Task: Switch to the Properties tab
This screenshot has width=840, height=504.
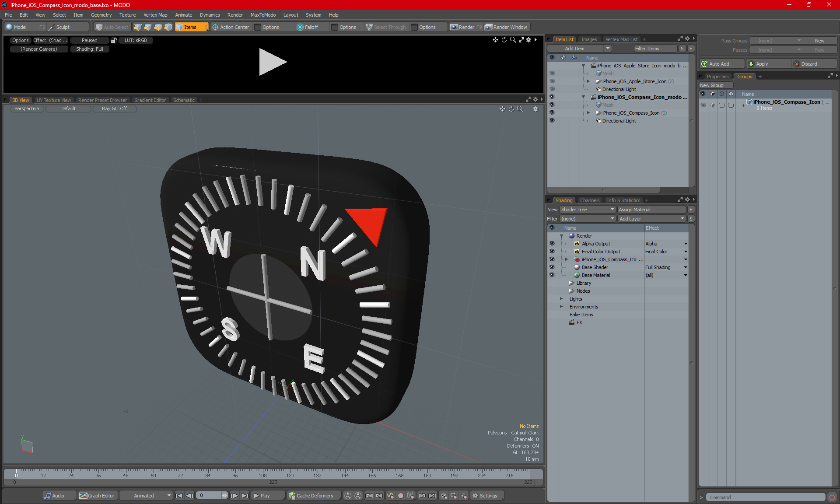Action: (717, 77)
